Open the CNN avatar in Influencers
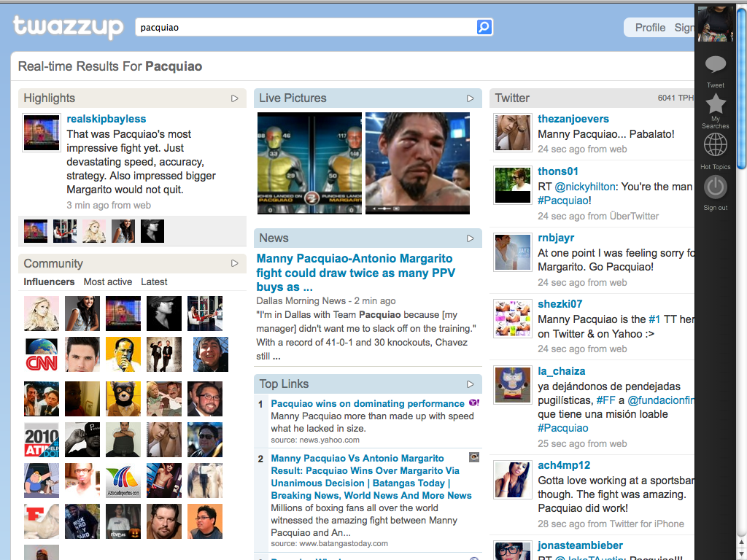Viewport: 747px width, 560px height. click(42, 354)
